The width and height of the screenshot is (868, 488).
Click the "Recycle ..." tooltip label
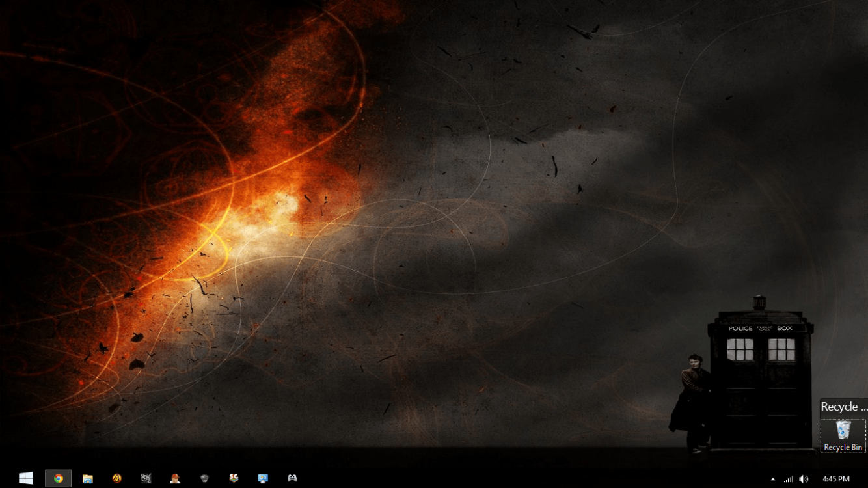click(844, 407)
